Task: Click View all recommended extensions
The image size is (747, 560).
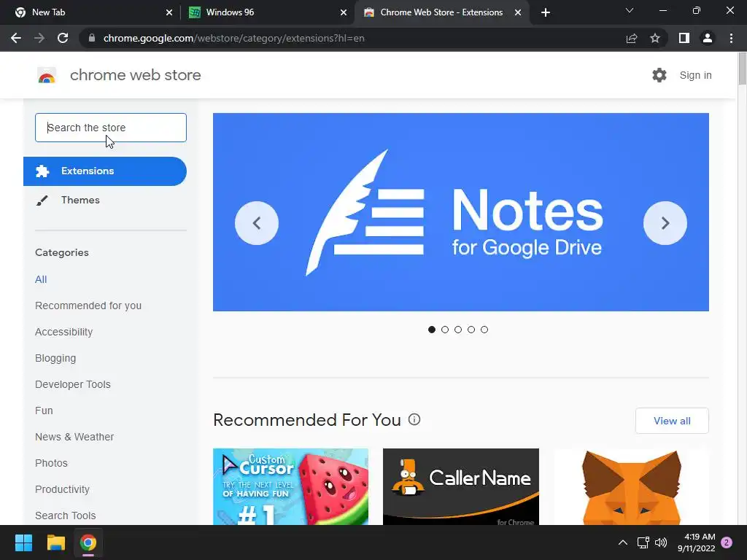Action: (672, 421)
